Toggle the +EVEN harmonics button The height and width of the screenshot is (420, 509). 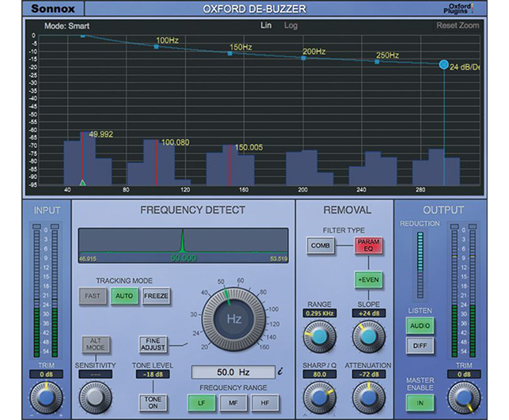pos(368,279)
